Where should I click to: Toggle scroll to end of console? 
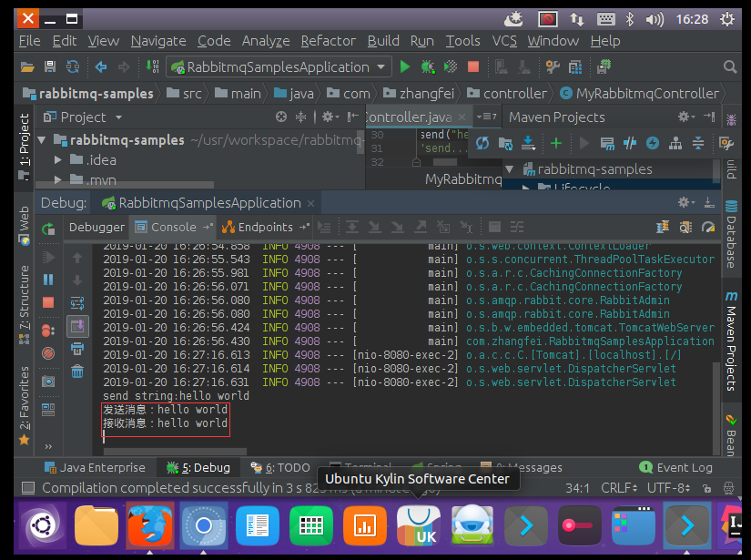[77, 326]
